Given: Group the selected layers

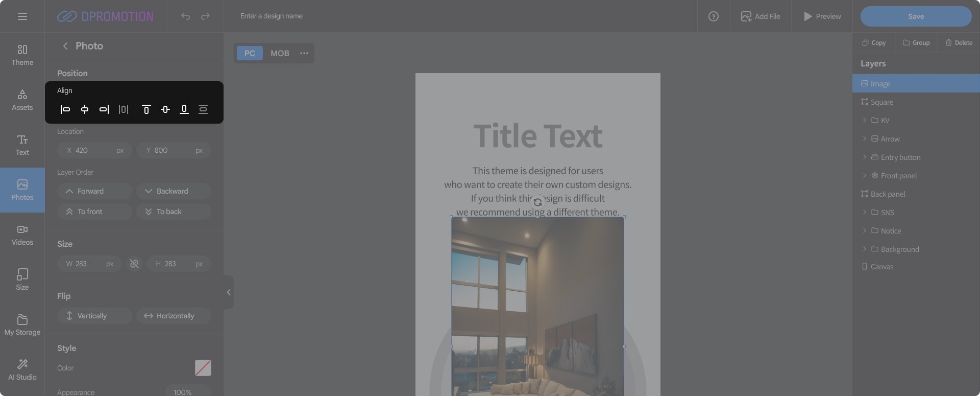Looking at the screenshot, I should (x=916, y=43).
